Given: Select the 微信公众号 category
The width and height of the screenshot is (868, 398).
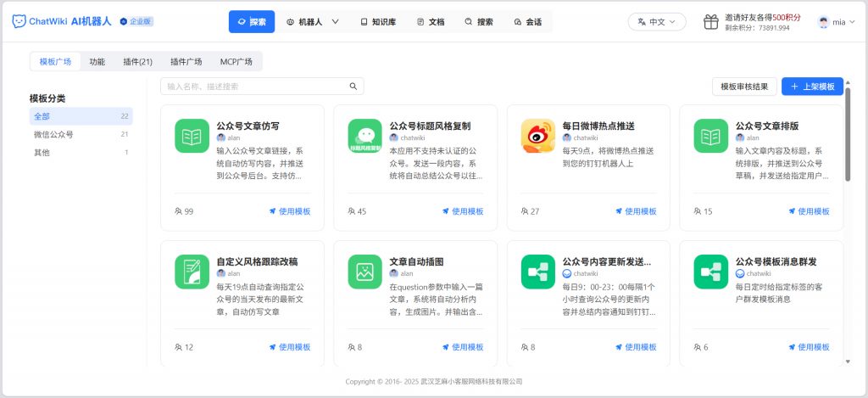Looking at the screenshot, I should tap(81, 134).
